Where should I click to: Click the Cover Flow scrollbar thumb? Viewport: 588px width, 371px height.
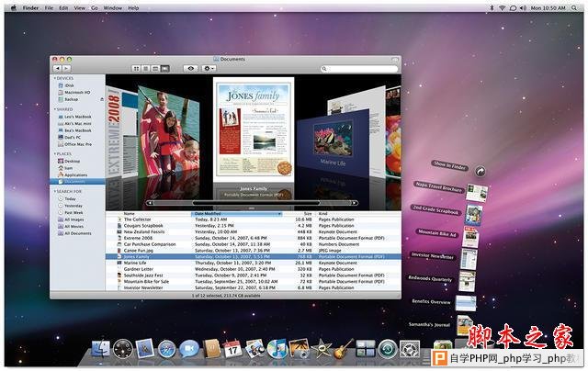pyautogui.click(x=255, y=203)
